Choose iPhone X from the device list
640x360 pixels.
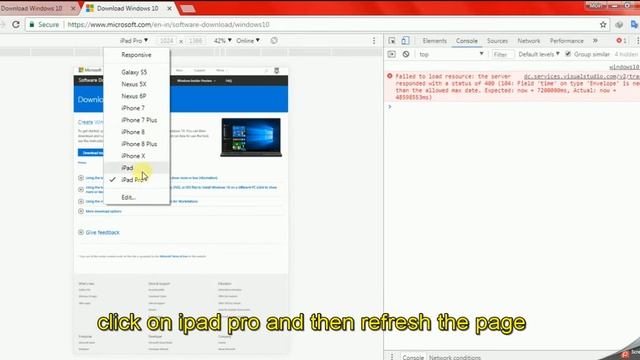(137, 156)
